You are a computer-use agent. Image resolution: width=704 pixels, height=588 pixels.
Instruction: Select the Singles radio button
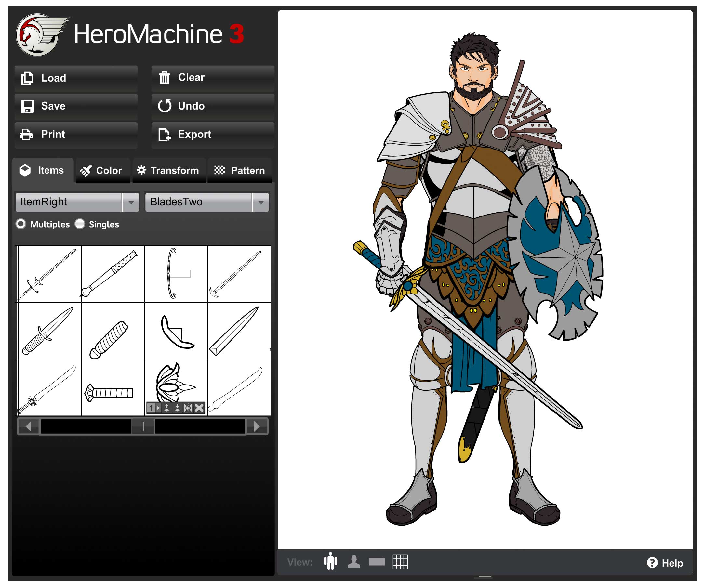(80, 224)
